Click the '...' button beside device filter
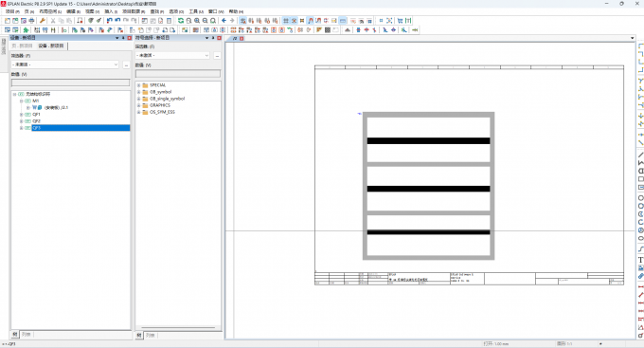 (126, 64)
